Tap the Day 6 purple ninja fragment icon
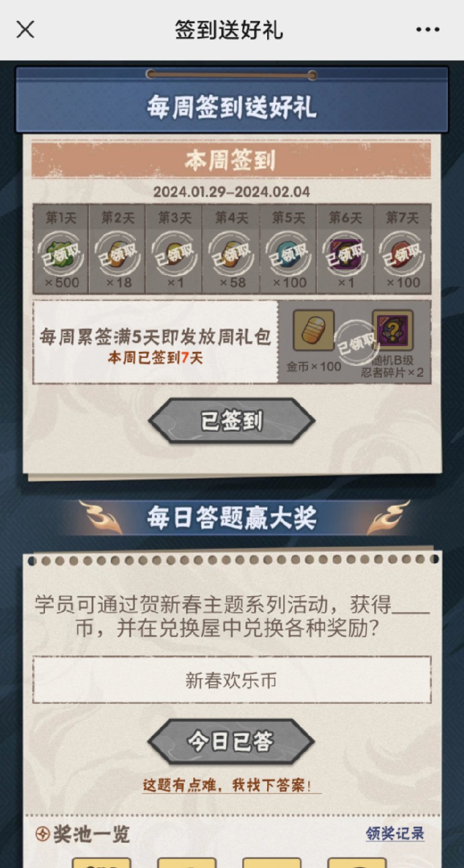This screenshot has width=464, height=868. pos(345,255)
